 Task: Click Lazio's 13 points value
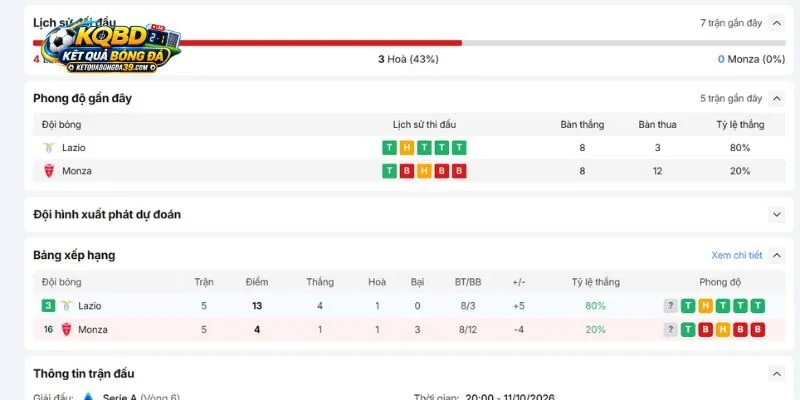click(x=257, y=306)
